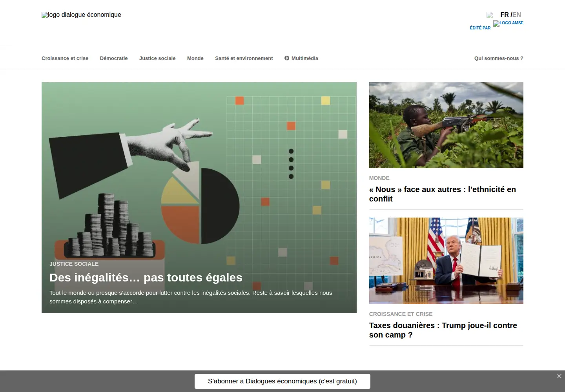565x392 pixels.
Task: Click the AMSE logo
Action: click(508, 24)
